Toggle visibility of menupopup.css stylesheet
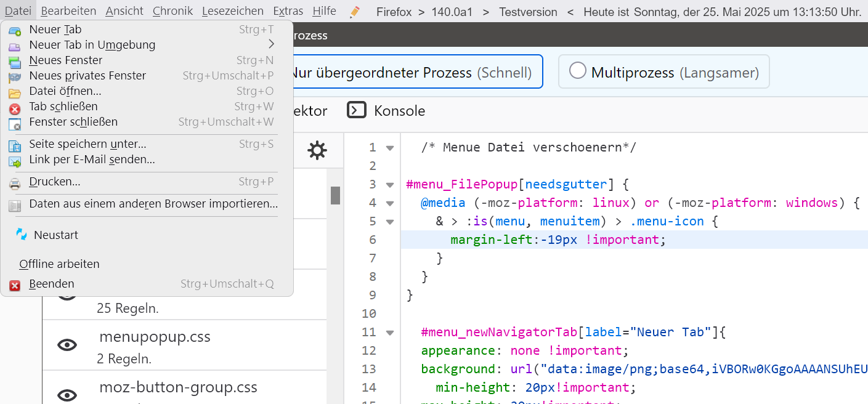 pos(67,345)
